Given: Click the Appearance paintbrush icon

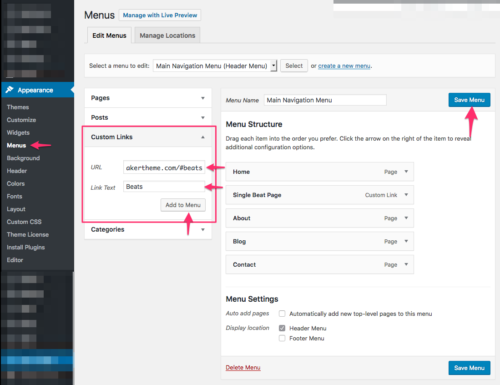Looking at the screenshot, I should pyautogui.click(x=9, y=90).
